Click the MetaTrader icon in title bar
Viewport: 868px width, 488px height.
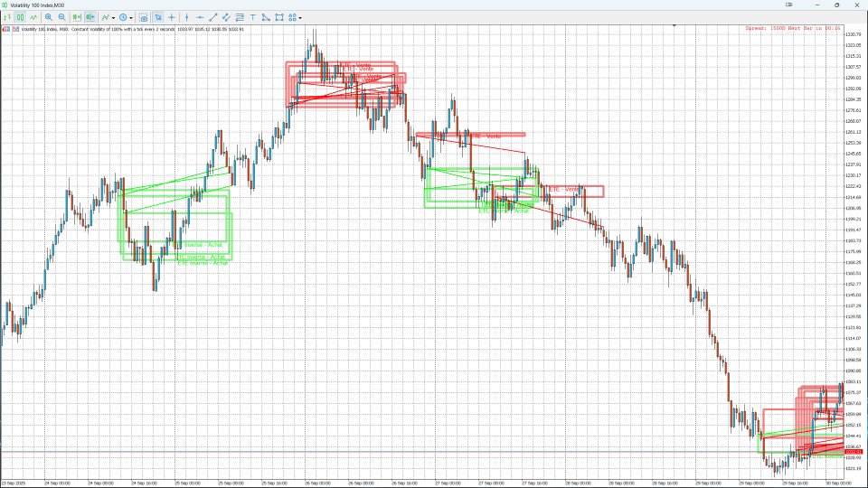[x=5, y=5]
